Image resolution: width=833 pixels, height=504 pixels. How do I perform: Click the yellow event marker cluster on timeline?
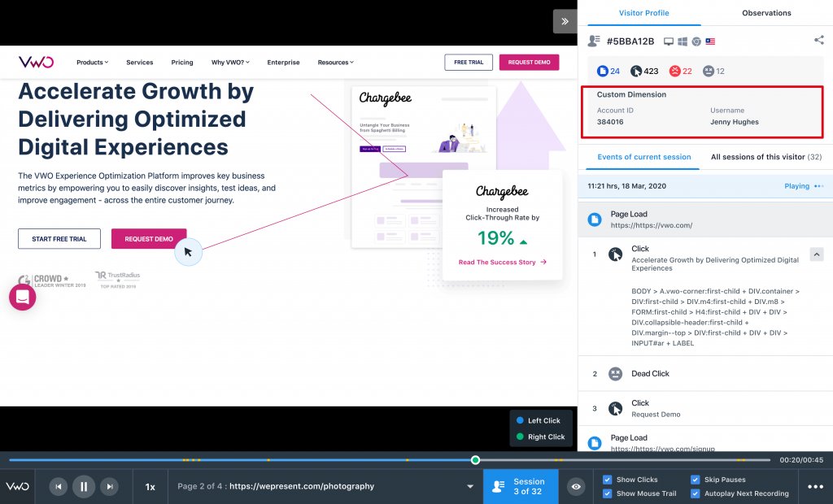click(x=191, y=460)
